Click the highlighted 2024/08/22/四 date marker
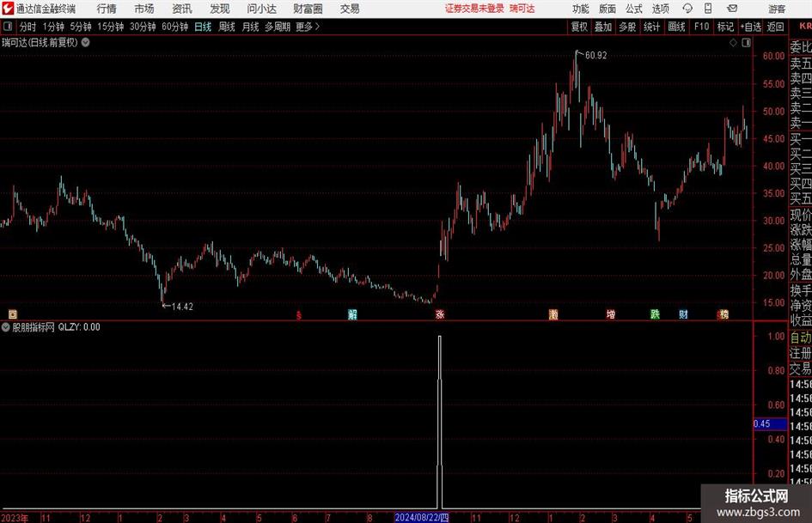The width and height of the screenshot is (812, 523). (422, 517)
